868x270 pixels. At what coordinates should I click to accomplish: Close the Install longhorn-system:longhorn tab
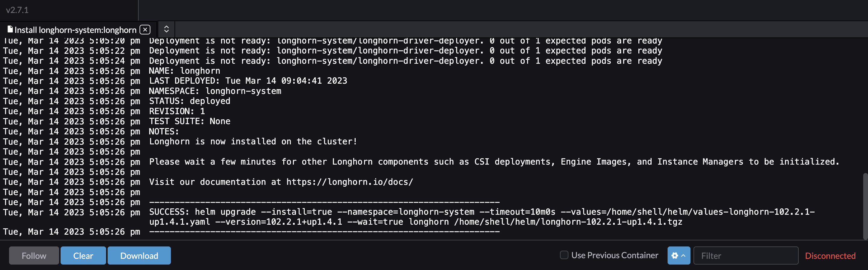145,30
